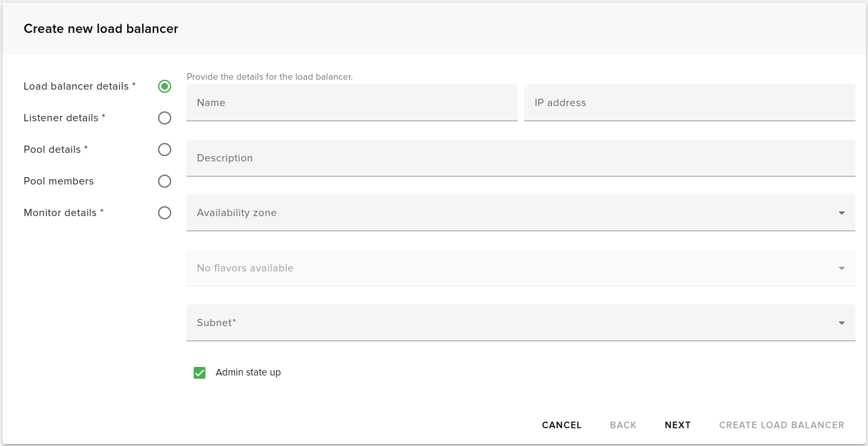The image size is (868, 446).
Task: Select the Pool details radio button
Action: 165,150
